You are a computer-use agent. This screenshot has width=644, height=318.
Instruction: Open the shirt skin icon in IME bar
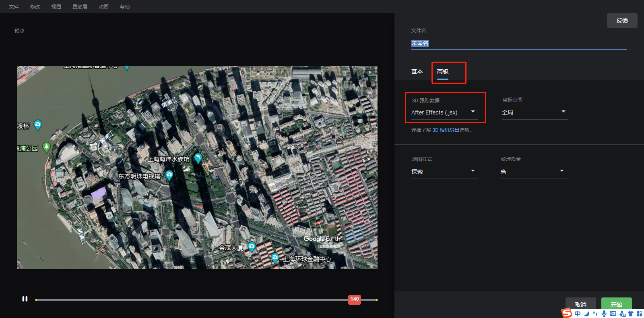631,314
